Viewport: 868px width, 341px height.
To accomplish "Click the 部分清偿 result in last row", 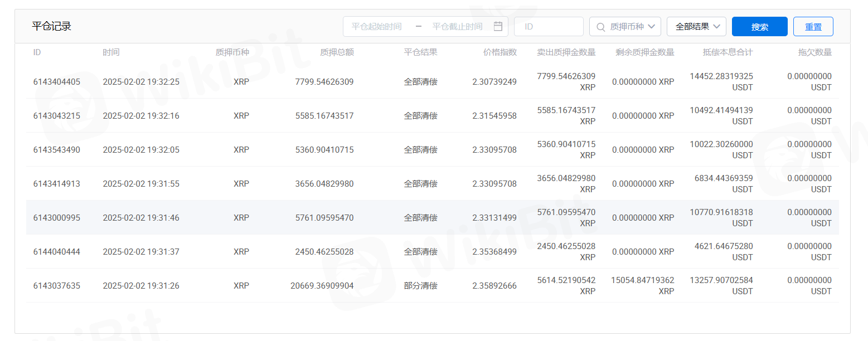I will [420, 286].
